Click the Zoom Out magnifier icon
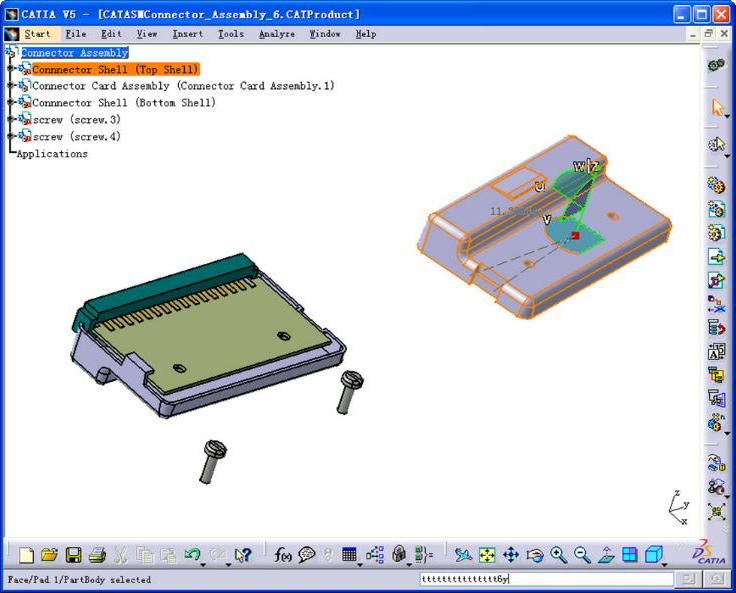The height and width of the screenshot is (593, 736). point(583,555)
